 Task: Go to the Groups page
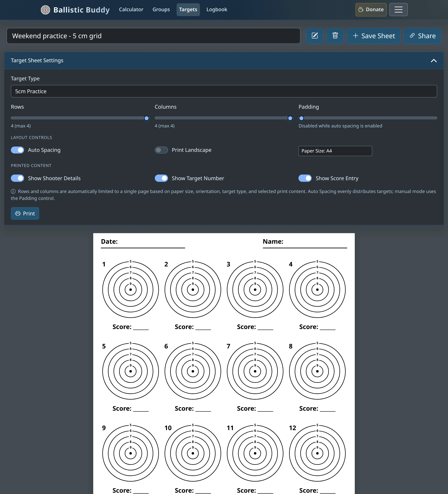click(161, 10)
